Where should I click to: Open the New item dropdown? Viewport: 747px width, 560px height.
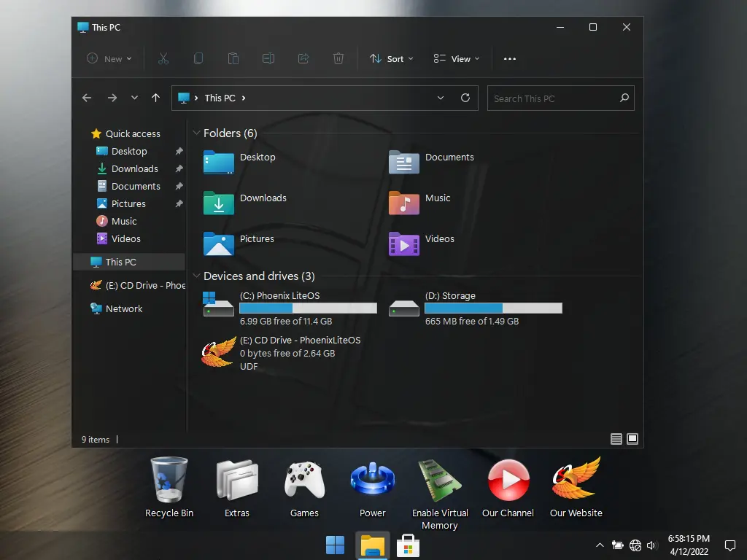[x=109, y=58]
